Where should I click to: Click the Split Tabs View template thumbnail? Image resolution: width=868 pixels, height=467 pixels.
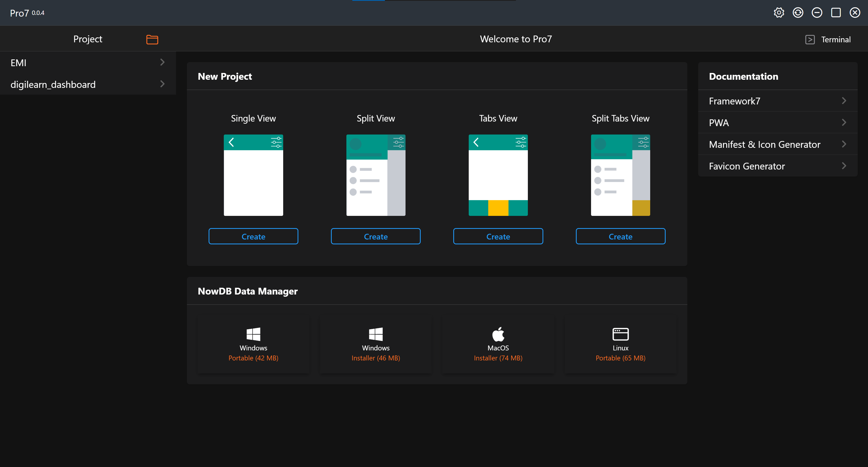pyautogui.click(x=620, y=175)
